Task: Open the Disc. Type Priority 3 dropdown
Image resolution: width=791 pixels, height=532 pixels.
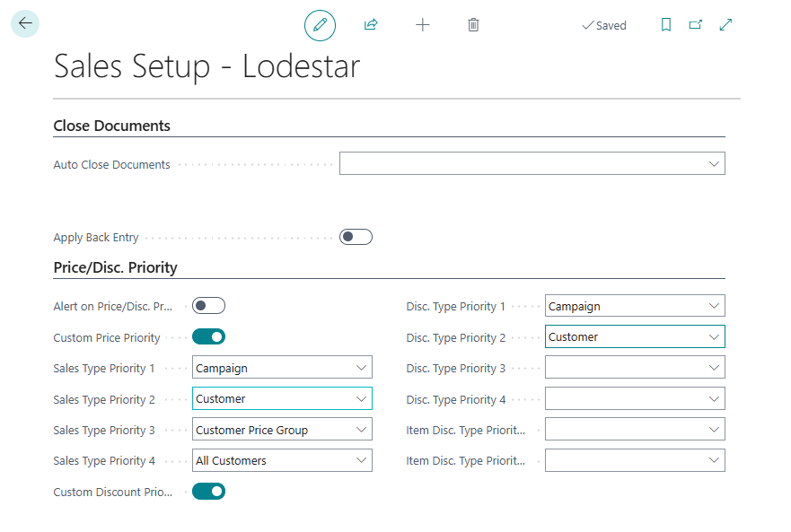Action: click(x=635, y=368)
